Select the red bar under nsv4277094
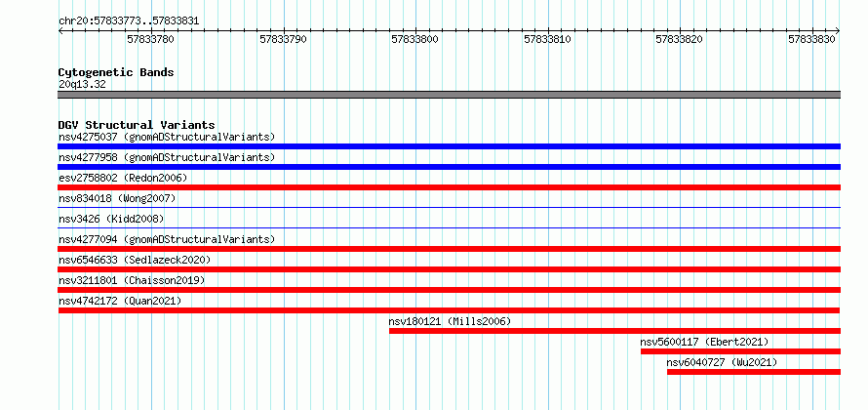Viewport: 868px width, 410px height. (x=449, y=249)
